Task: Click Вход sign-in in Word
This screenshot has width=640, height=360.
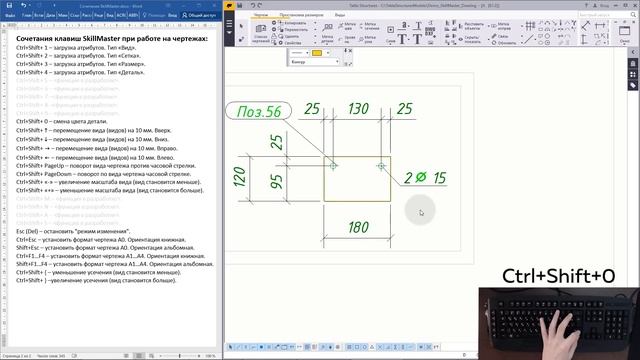Action: click(173, 15)
